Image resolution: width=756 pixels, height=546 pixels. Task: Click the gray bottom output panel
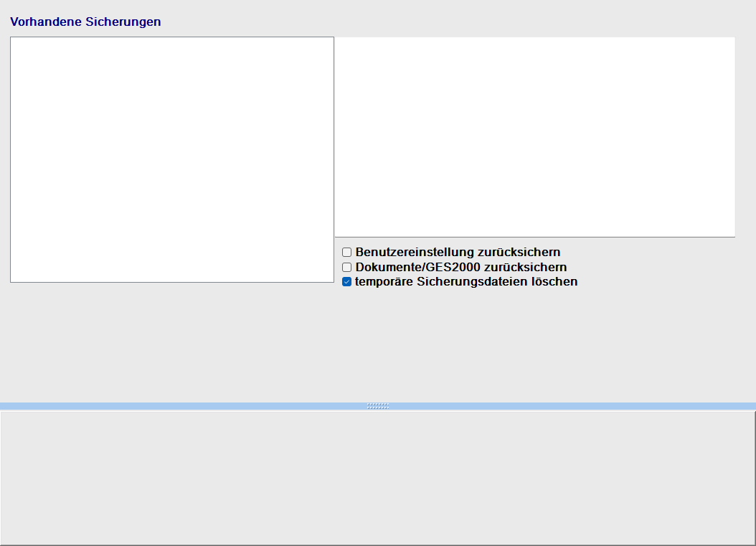377,477
